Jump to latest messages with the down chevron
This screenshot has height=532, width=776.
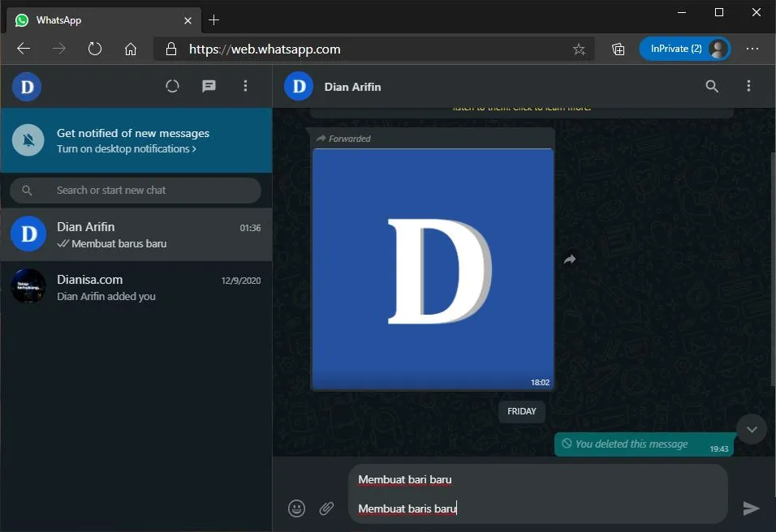point(751,429)
